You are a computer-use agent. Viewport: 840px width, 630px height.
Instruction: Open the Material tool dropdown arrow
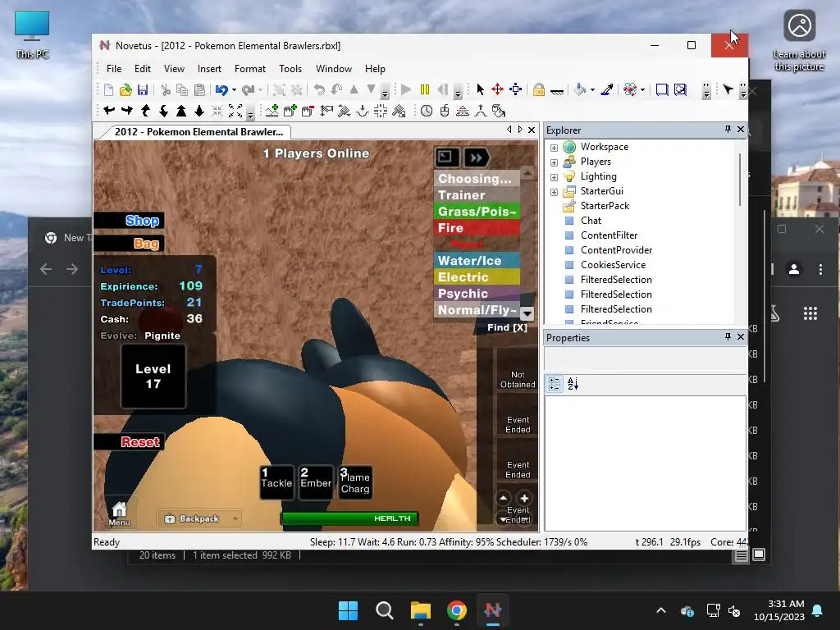tap(642, 90)
